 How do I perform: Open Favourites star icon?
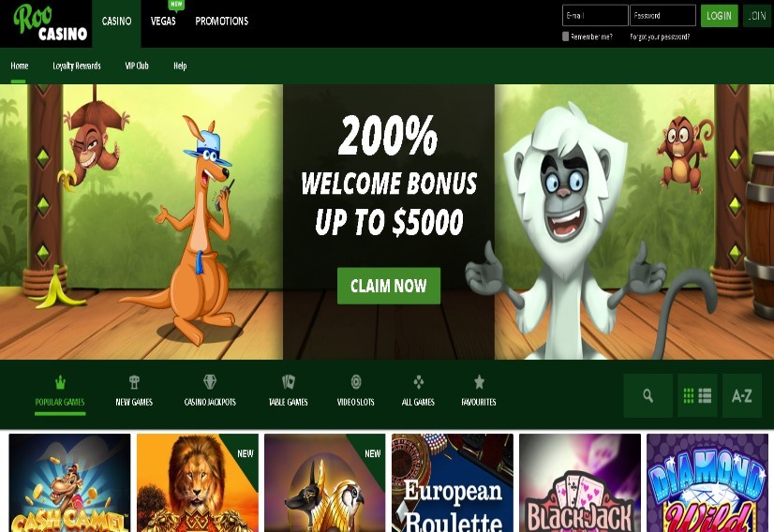(479, 381)
